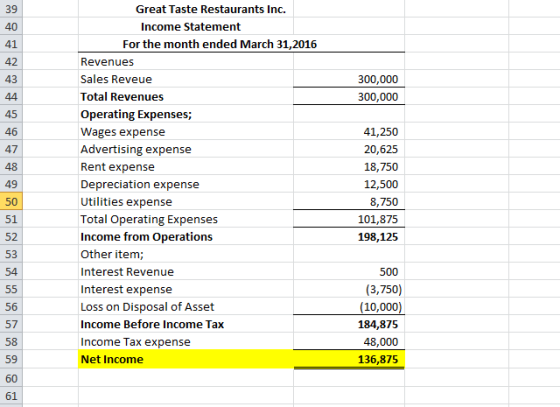Screen dimensions: 560x407
Task: Click the 41,250 wages value cell
Action: tap(349, 131)
